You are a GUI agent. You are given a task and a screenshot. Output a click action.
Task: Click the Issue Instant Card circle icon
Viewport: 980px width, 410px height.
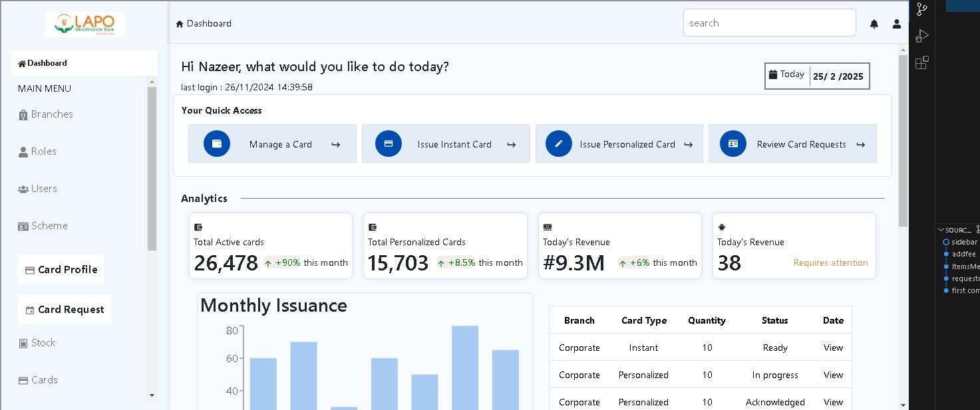(389, 144)
